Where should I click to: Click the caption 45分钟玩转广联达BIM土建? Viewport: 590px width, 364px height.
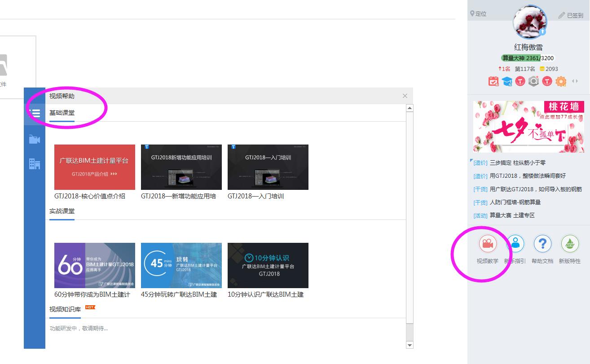coord(179,294)
